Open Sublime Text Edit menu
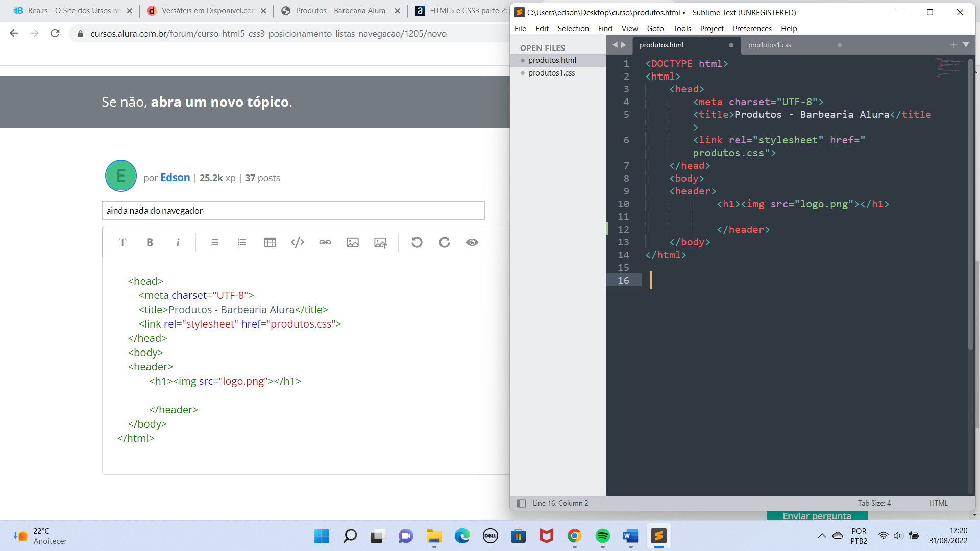 [542, 29]
